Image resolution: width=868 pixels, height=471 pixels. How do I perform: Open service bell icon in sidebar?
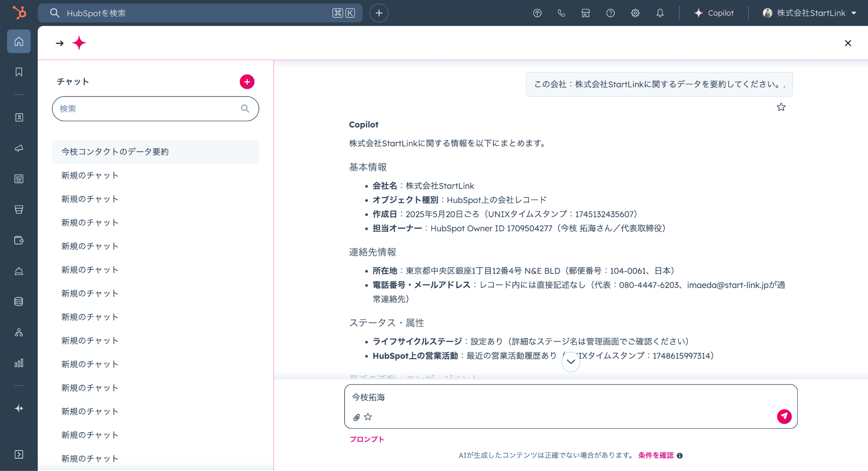pos(19,271)
